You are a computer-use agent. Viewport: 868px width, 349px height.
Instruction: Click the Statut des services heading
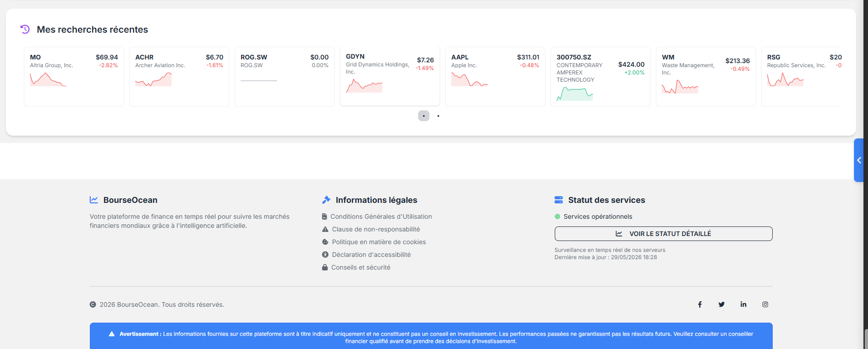607,200
